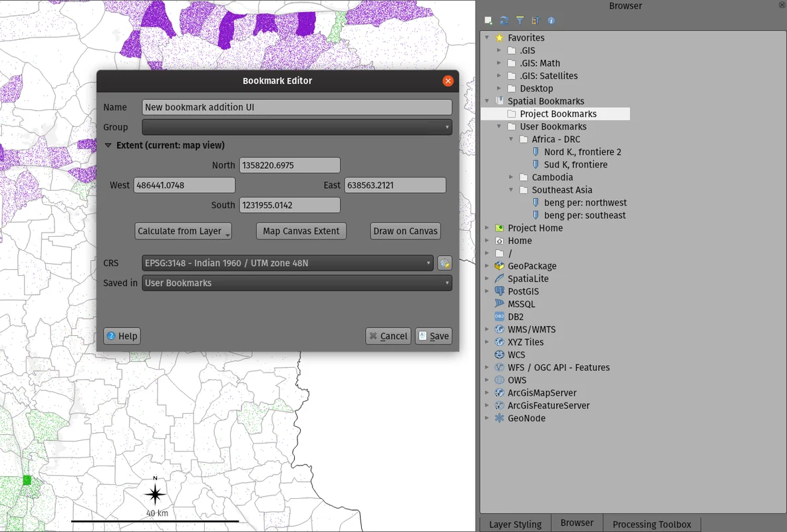Image resolution: width=787 pixels, height=532 pixels.
Task: Switch to the Layer Styling tab
Action: point(515,524)
